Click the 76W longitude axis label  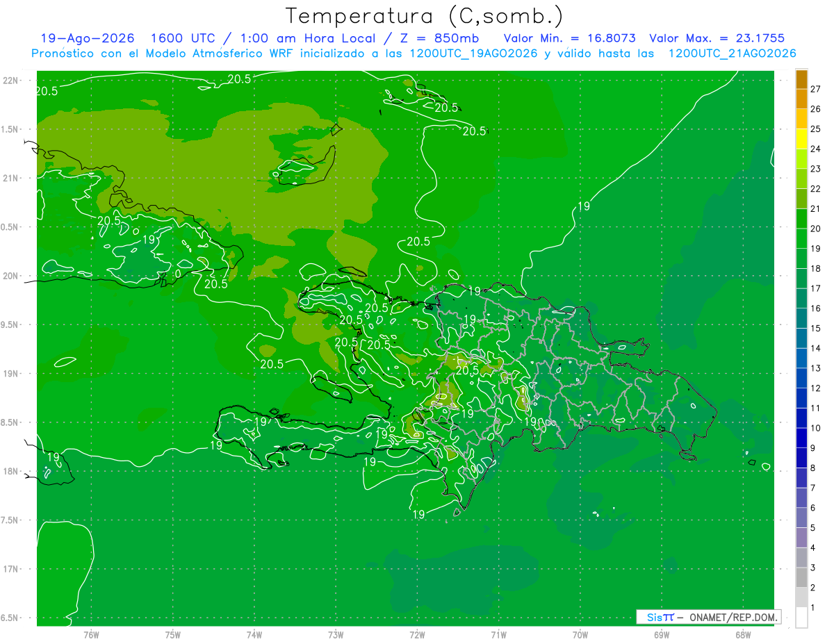click(x=91, y=634)
